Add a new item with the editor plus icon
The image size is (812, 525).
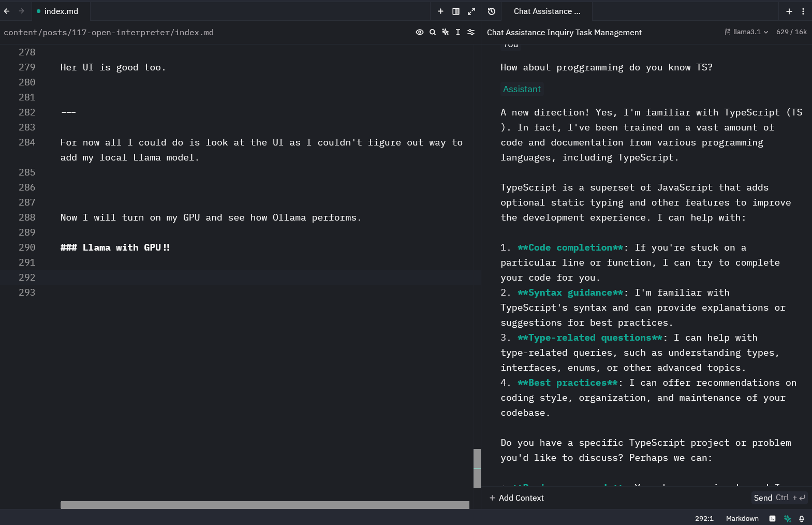[440, 11]
